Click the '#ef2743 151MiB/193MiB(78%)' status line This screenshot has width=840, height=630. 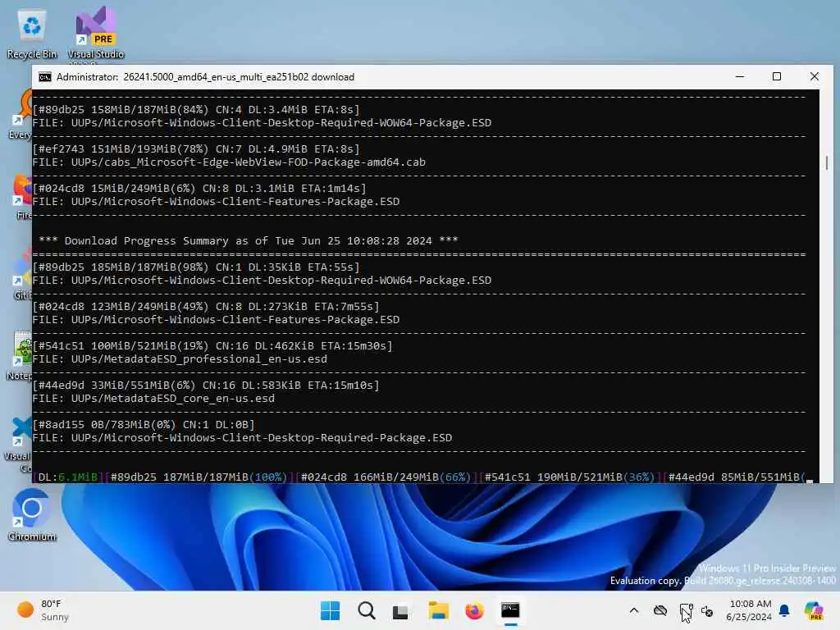tap(196, 149)
